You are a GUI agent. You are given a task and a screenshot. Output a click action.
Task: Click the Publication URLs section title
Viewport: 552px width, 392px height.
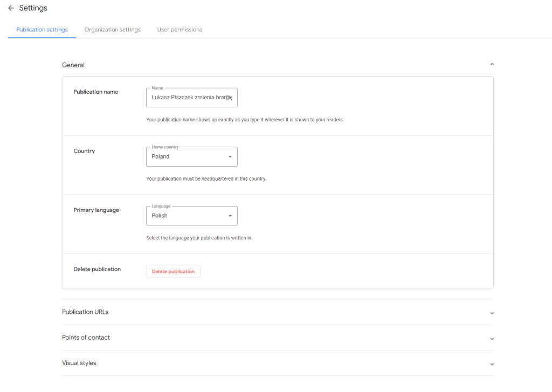pos(85,312)
